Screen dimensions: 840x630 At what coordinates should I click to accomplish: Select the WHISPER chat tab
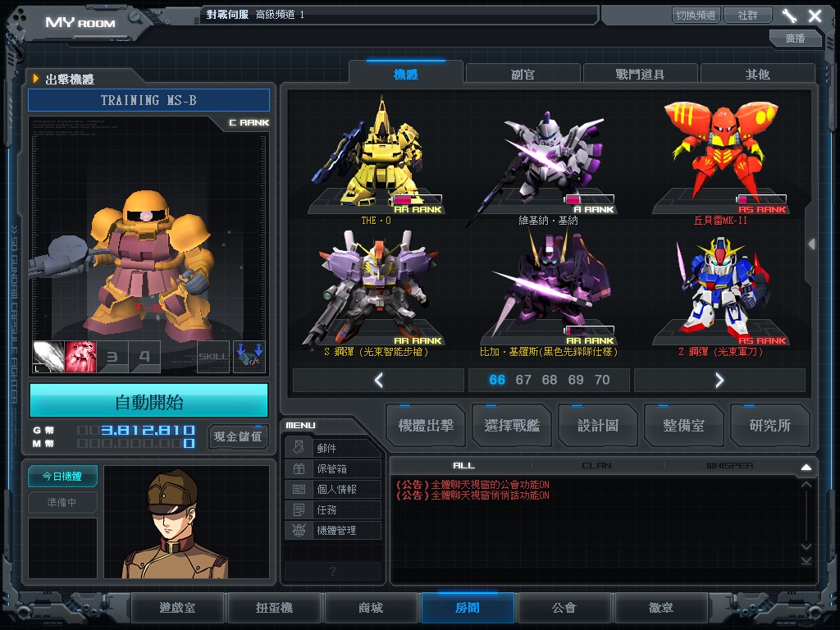coord(729,466)
